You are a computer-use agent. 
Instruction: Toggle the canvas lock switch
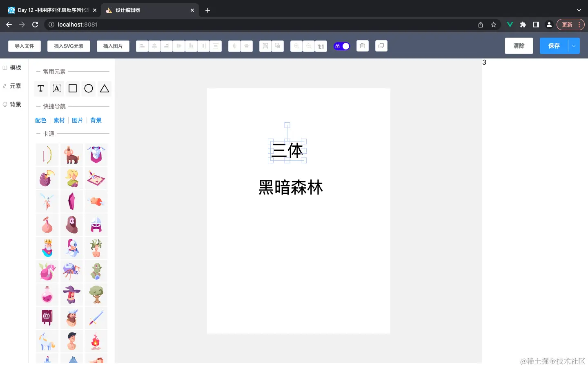tap(342, 46)
